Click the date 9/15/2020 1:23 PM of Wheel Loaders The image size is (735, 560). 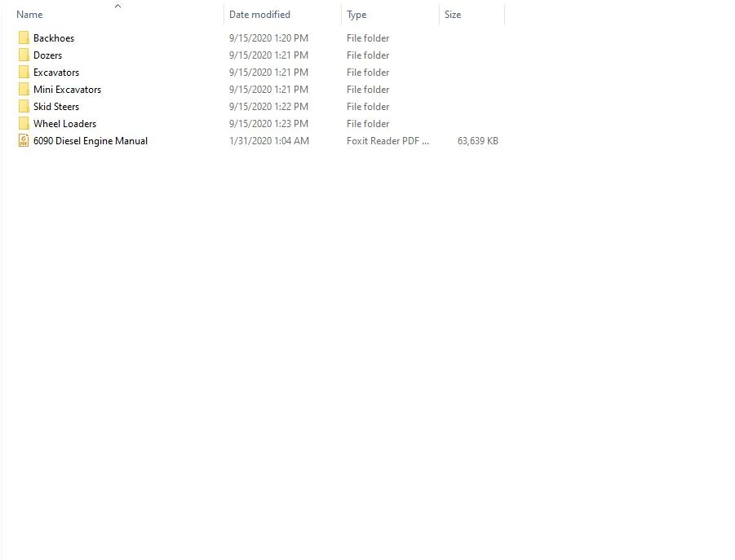268,124
